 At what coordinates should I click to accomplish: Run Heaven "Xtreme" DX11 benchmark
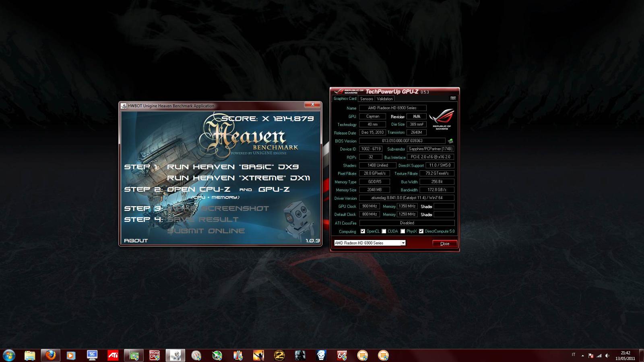[x=238, y=178]
